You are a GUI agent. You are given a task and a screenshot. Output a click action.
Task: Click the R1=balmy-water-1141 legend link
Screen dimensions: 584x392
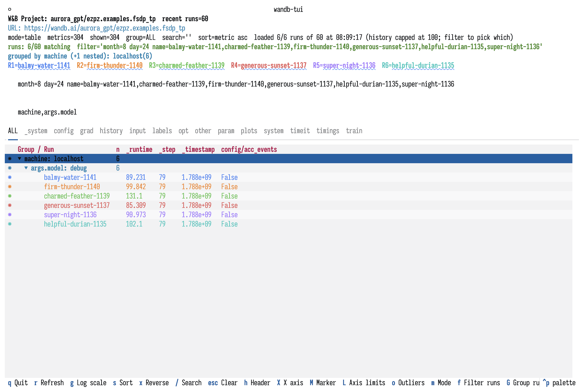pyautogui.click(x=39, y=65)
